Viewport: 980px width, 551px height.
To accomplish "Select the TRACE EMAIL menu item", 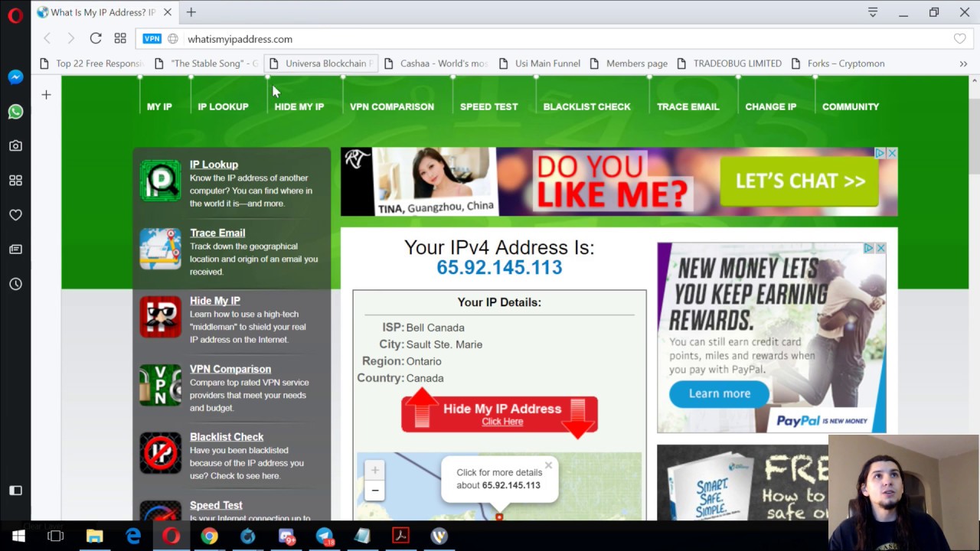I will click(x=688, y=106).
